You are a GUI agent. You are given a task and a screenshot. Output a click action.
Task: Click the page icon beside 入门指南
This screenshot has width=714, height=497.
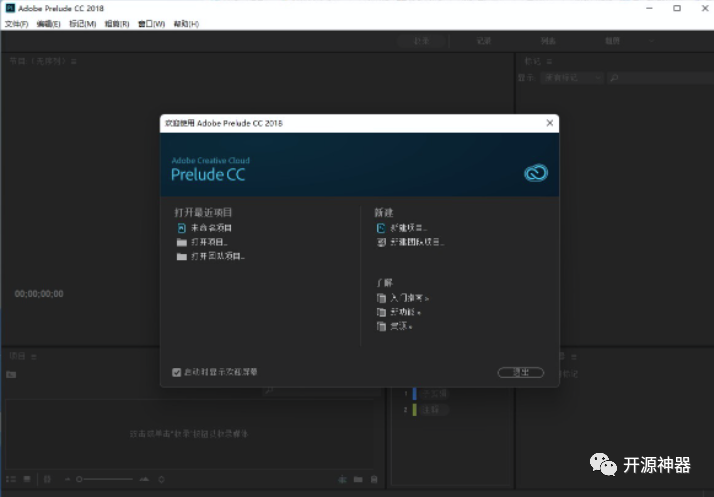tap(381, 298)
